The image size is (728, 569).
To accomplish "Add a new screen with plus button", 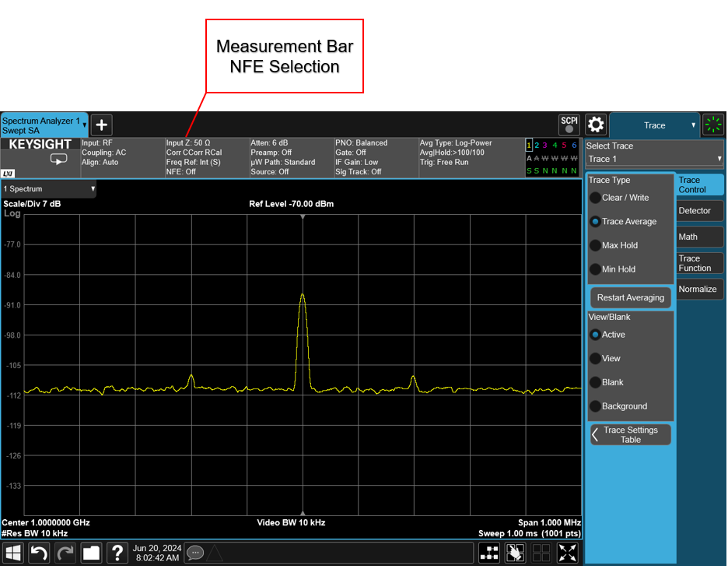I will coord(102,125).
